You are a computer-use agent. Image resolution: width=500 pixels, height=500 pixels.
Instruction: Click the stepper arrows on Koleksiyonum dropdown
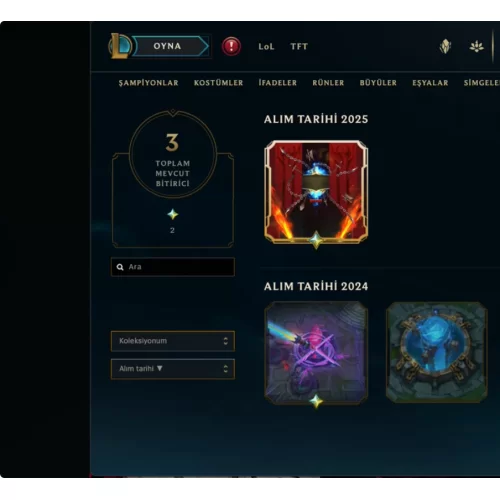click(x=226, y=341)
